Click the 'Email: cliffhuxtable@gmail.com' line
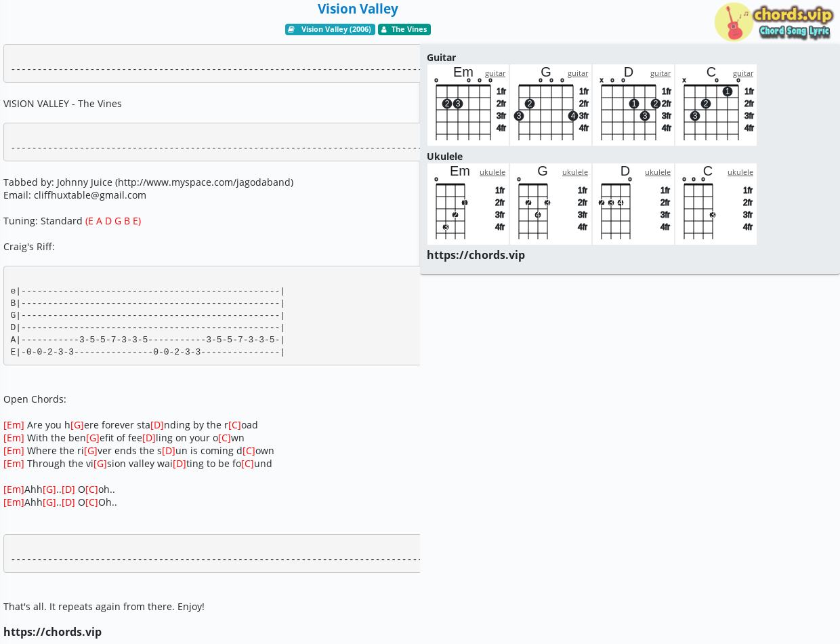This screenshot has height=644, width=840. click(x=75, y=195)
